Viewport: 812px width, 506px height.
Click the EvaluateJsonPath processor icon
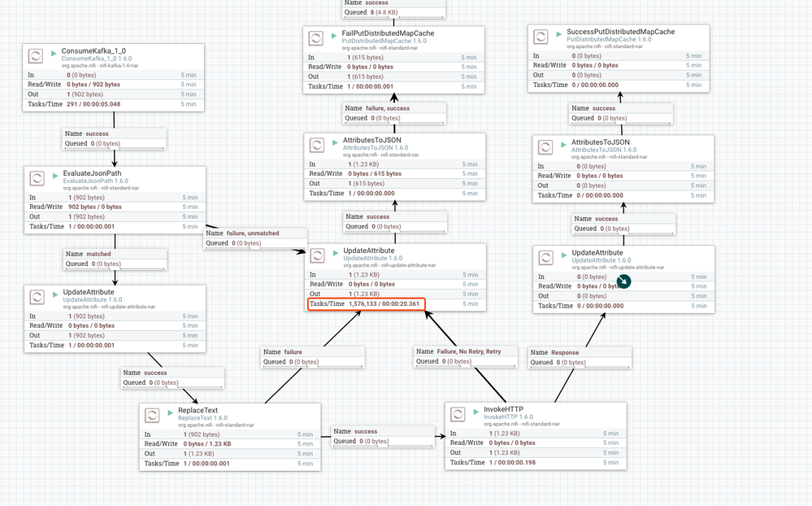click(x=37, y=178)
